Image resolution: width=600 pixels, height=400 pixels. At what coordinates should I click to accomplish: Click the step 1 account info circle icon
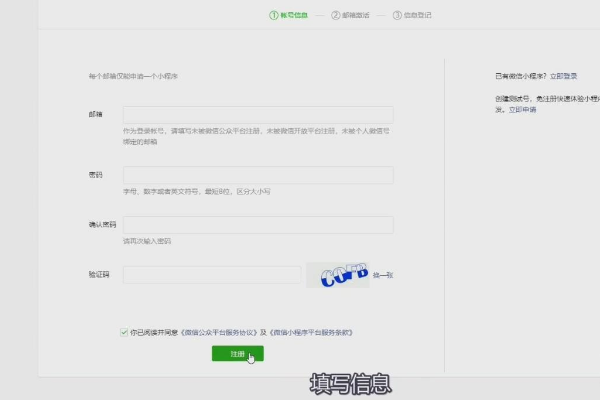click(272, 15)
